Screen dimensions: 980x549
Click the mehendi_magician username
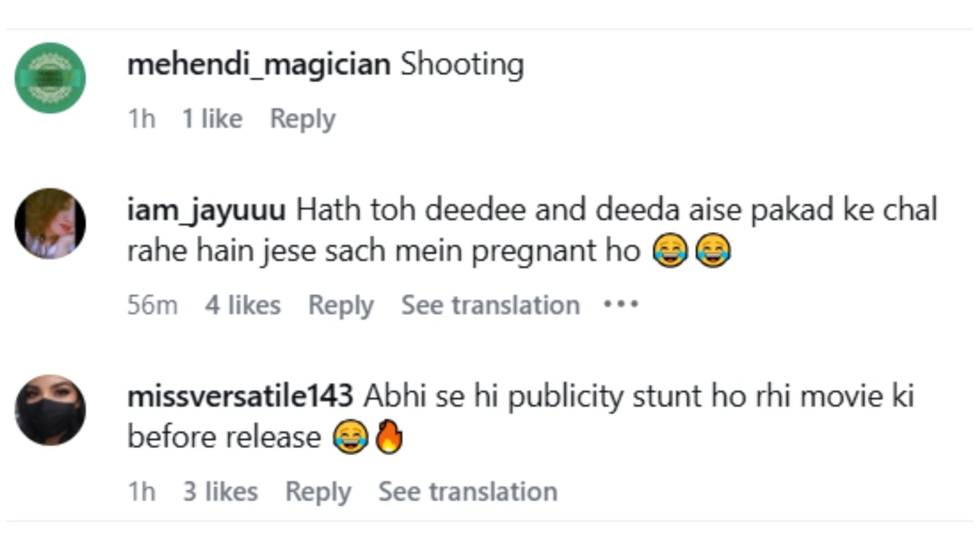258,64
